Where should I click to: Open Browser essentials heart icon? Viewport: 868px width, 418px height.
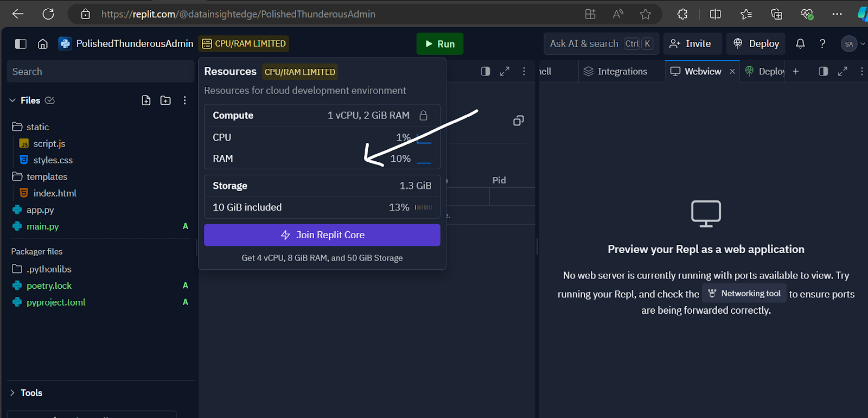point(807,14)
